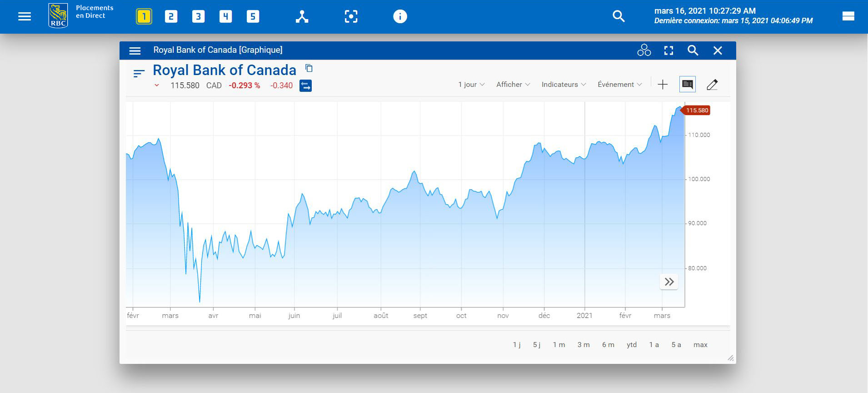Toggle fullscreen for the chart window
Viewport: 868px width, 393px height.
[668, 50]
